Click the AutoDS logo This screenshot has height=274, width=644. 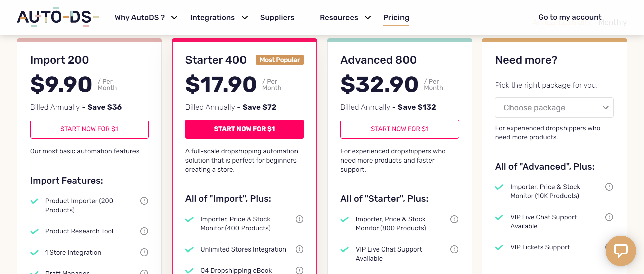tap(57, 17)
